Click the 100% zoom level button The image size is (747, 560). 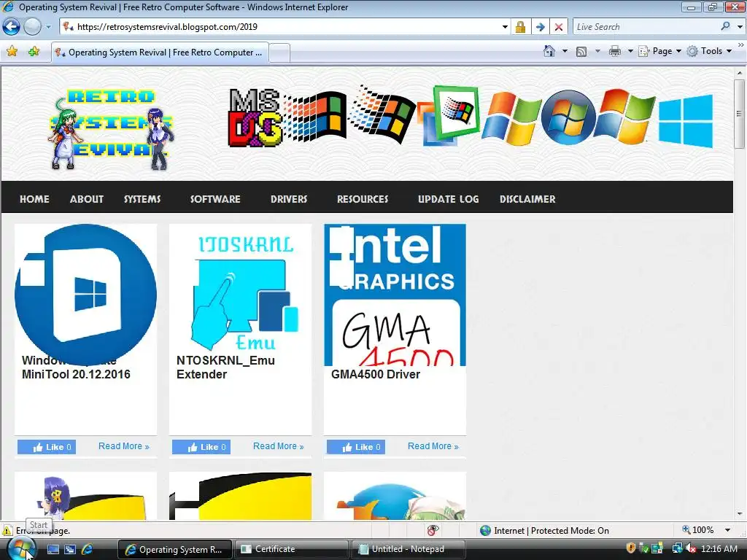pos(698,530)
